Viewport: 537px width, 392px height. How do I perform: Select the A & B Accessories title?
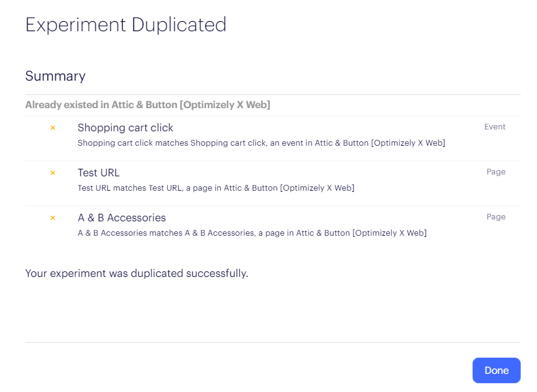coord(121,218)
